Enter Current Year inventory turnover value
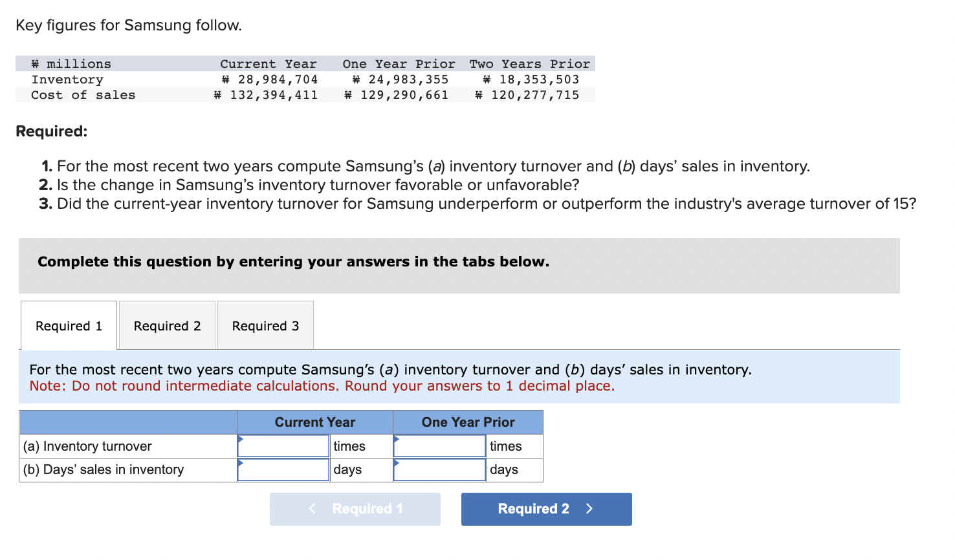The height and width of the screenshot is (560, 955). pyautogui.click(x=283, y=446)
